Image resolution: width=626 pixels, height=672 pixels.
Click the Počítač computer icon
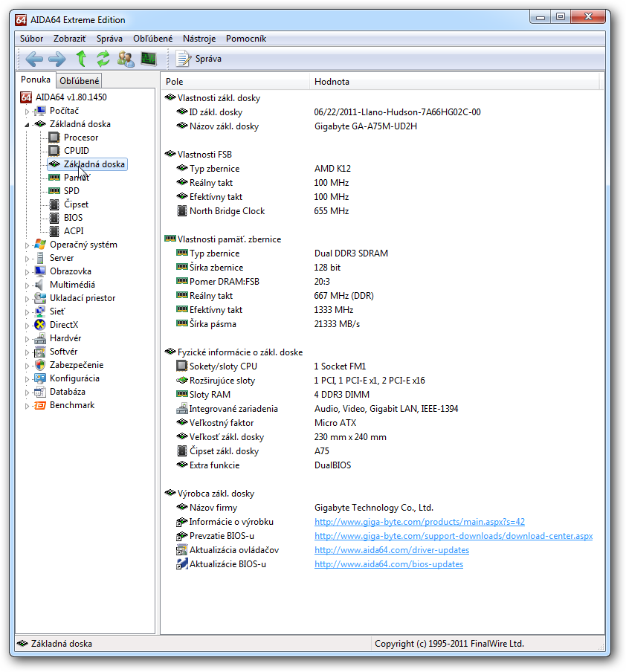(x=40, y=111)
